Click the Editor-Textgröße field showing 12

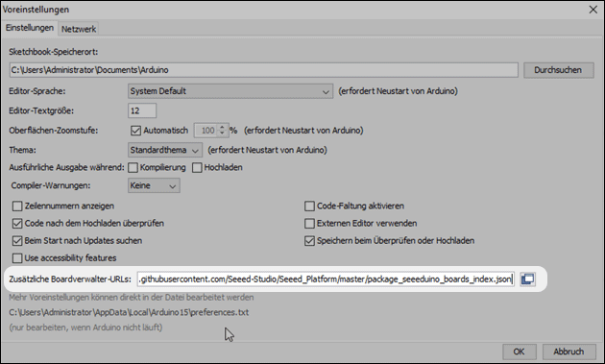pyautogui.click(x=142, y=110)
